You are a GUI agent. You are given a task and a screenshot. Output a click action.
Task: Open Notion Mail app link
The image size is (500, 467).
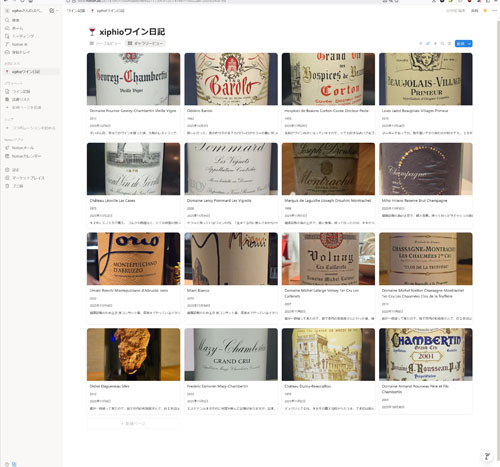coord(23,148)
